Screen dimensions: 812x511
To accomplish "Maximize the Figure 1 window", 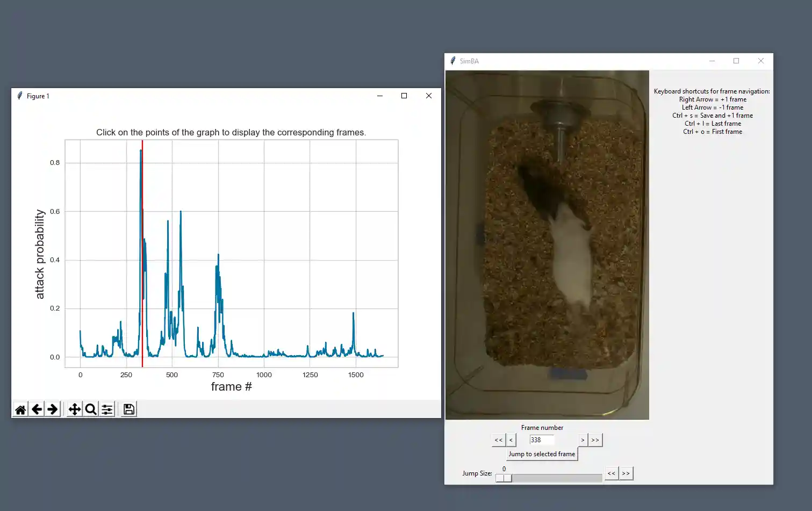I will point(404,96).
